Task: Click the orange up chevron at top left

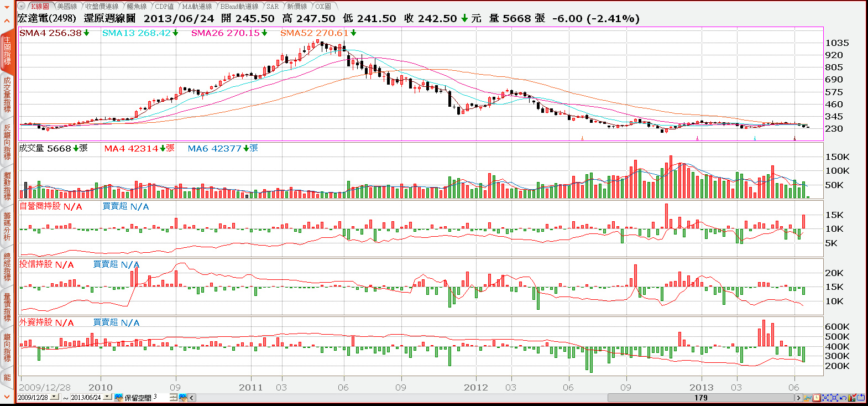Action: (7, 22)
